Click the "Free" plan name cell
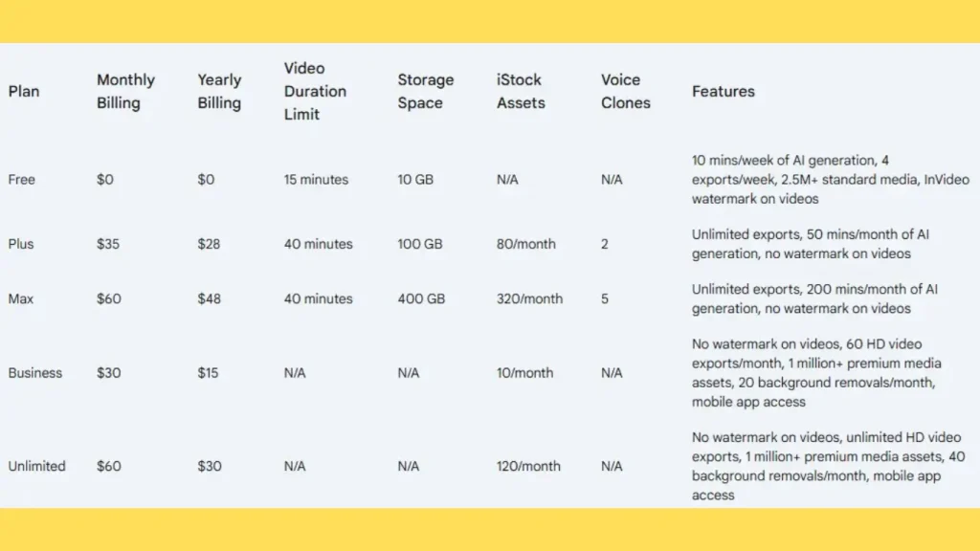This screenshot has width=980, height=551. pyautogui.click(x=21, y=180)
